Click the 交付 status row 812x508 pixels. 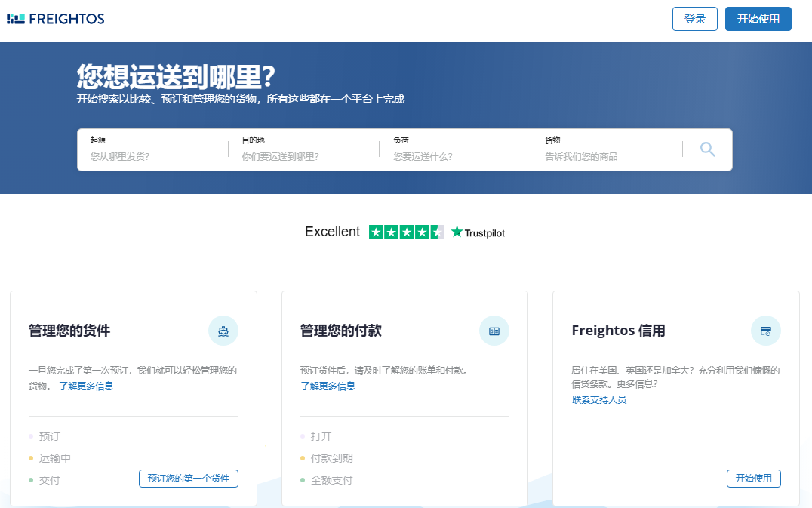[x=45, y=480]
